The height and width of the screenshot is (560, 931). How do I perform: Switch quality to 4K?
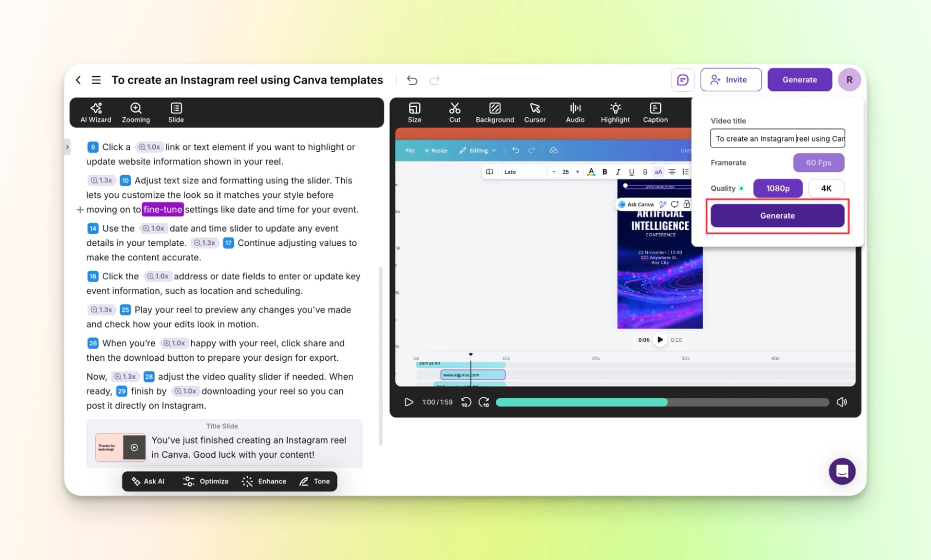[x=826, y=188]
